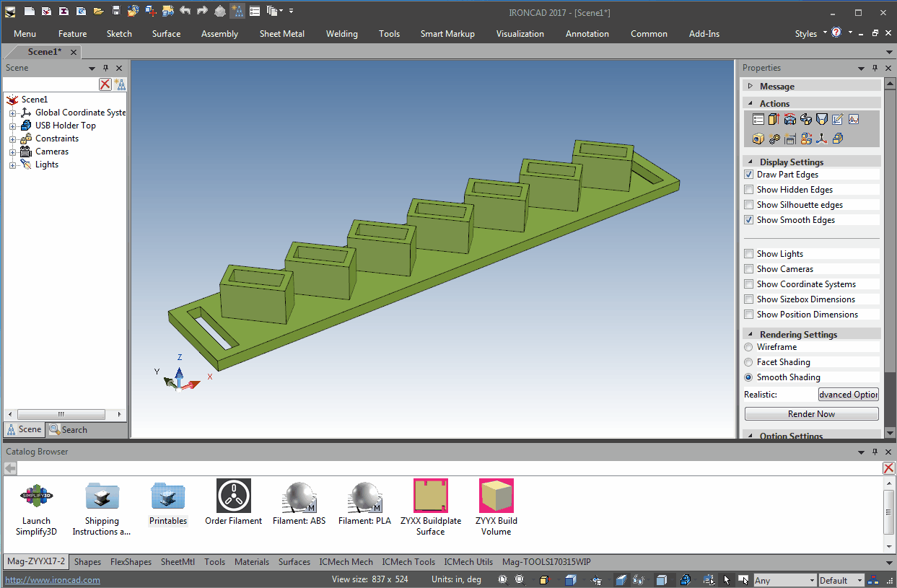This screenshot has height=588, width=897.
Task: Expand the USB Holder Top tree node
Action: click(12, 126)
